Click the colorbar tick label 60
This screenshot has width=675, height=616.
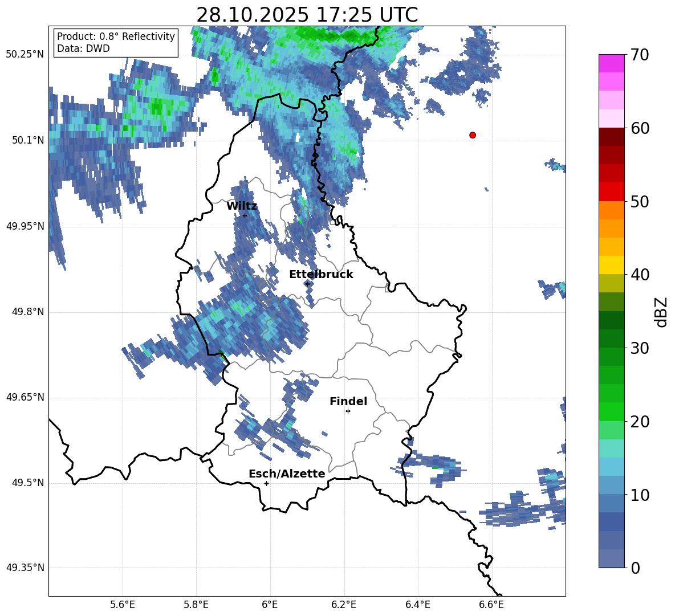click(640, 128)
